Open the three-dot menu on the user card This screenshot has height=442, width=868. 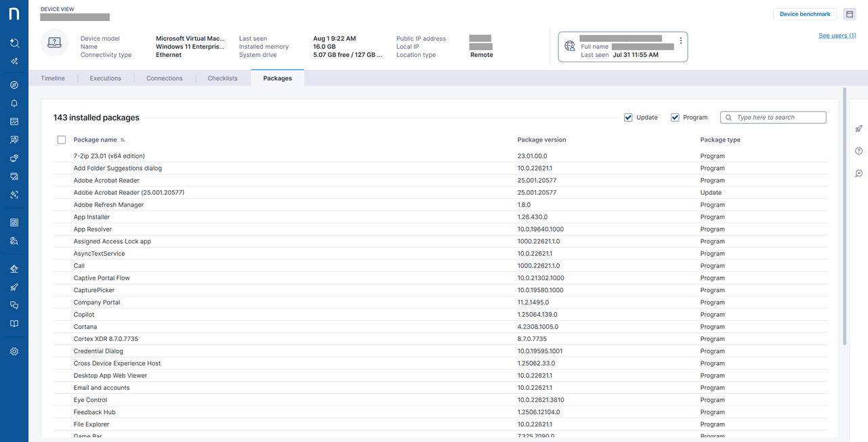tap(681, 41)
